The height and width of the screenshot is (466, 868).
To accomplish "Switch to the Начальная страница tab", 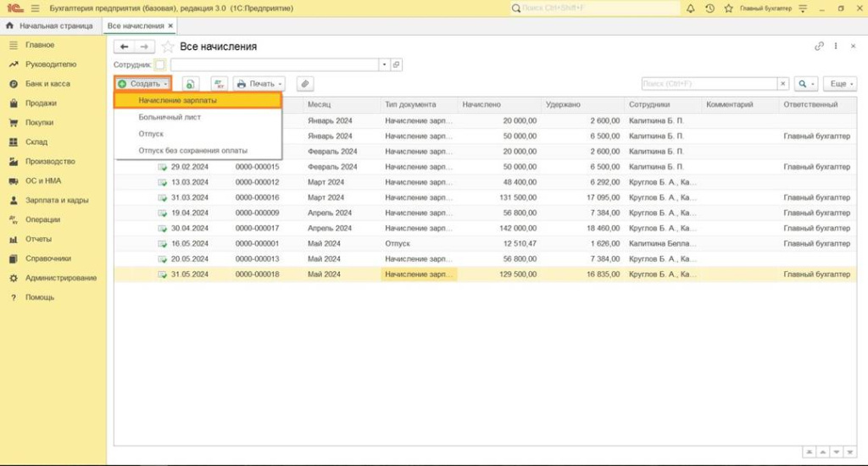I will (50, 26).
